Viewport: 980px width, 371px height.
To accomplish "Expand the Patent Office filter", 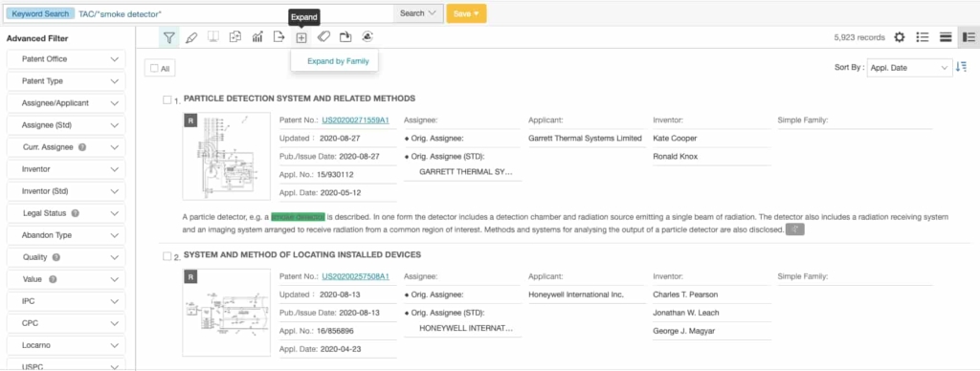I will click(66, 58).
